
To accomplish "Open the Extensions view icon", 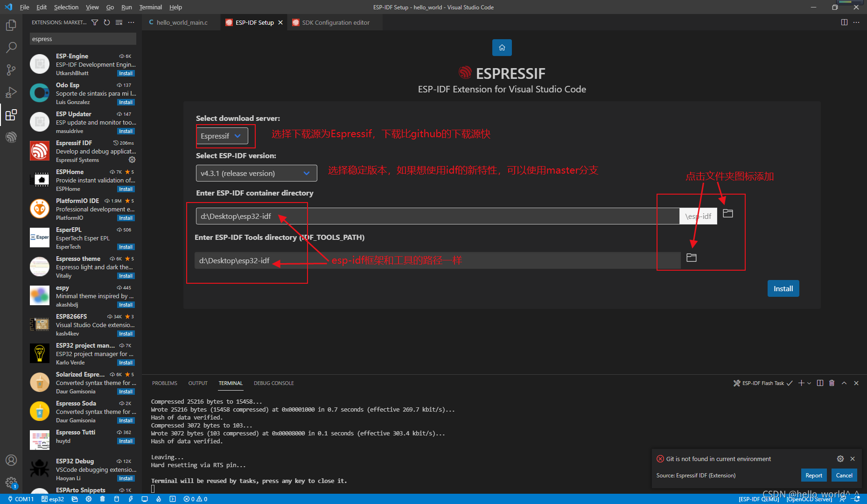I will click(11, 115).
